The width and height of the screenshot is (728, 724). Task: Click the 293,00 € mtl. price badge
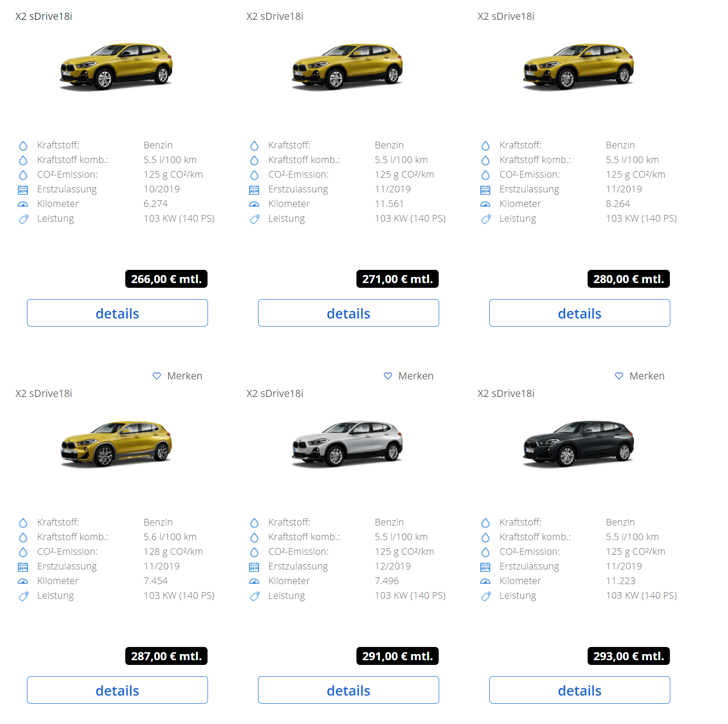point(629,656)
